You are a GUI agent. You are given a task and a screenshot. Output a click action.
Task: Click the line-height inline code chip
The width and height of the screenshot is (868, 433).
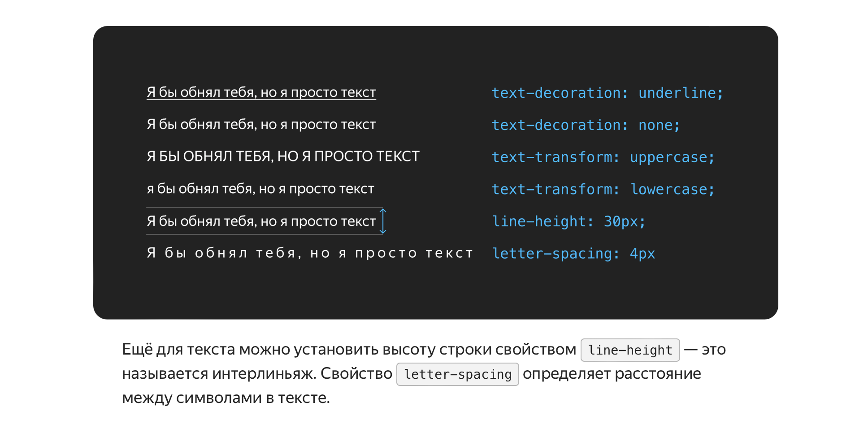[630, 350]
